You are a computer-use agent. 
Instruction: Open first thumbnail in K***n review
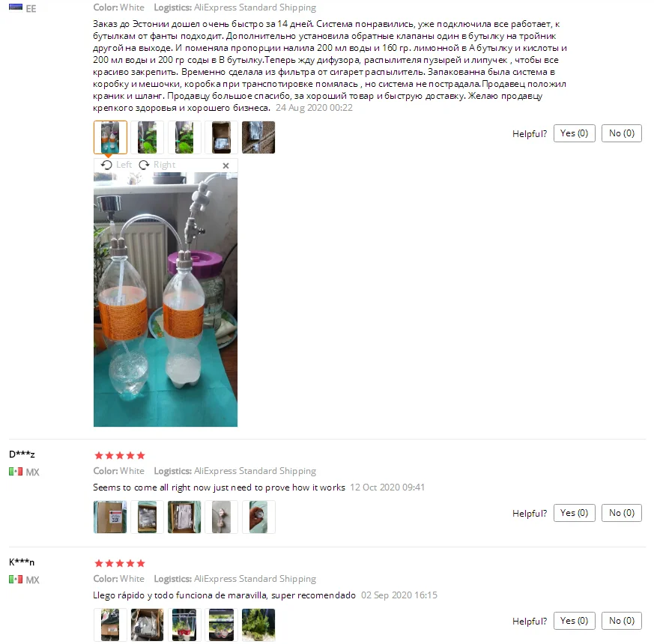110,625
